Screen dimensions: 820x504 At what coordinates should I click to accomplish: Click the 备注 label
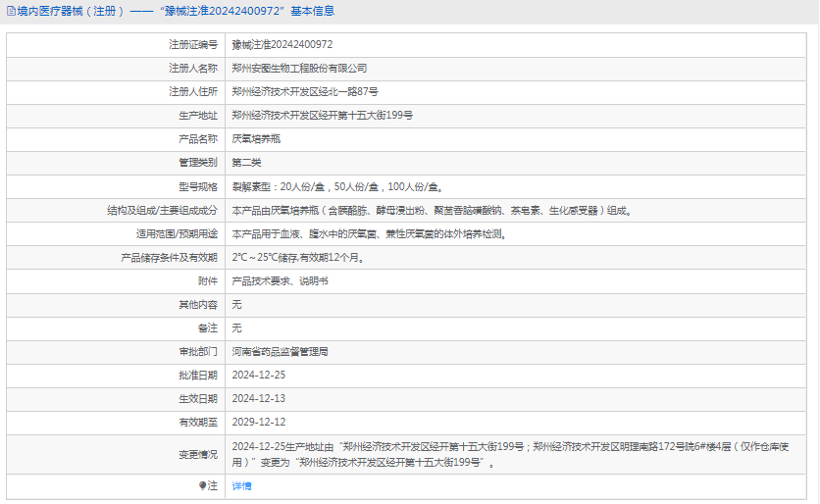click(208, 328)
